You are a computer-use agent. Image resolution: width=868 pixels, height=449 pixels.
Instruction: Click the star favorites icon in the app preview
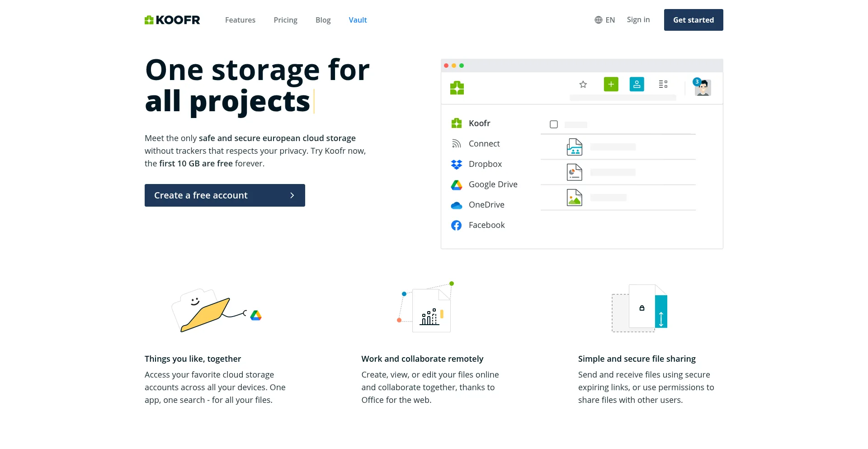(583, 85)
